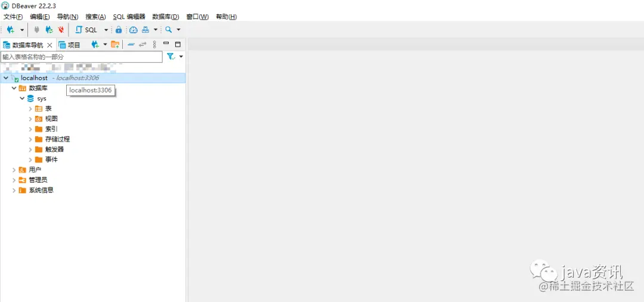
Task: Open the 数据库(D) menu
Action: 166,17
